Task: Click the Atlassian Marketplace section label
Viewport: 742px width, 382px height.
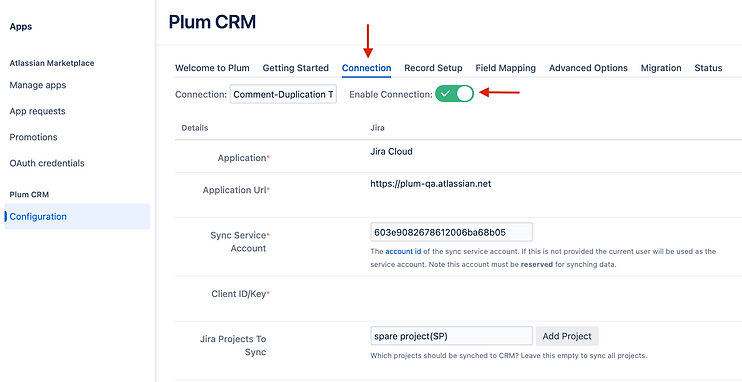Action: click(52, 63)
